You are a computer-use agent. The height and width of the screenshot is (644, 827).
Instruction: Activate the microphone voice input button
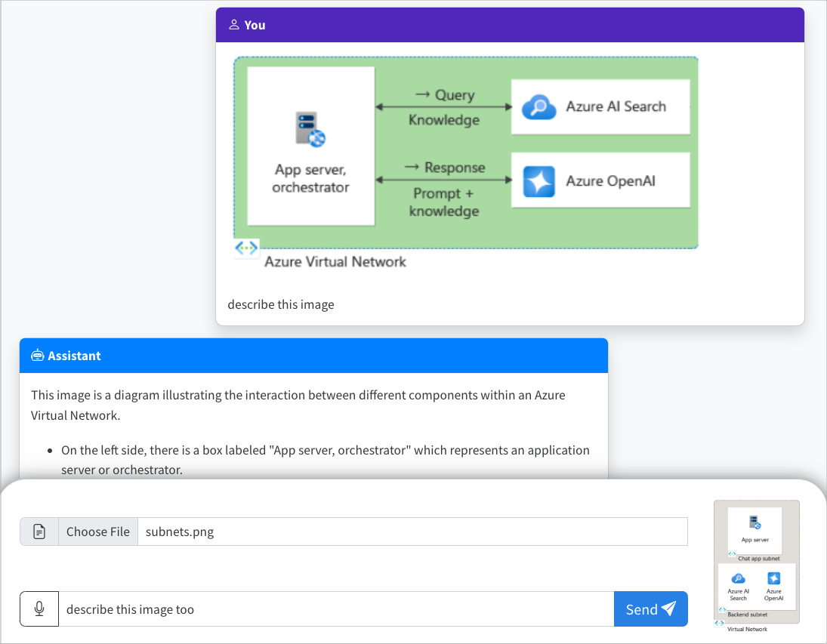[x=39, y=609]
